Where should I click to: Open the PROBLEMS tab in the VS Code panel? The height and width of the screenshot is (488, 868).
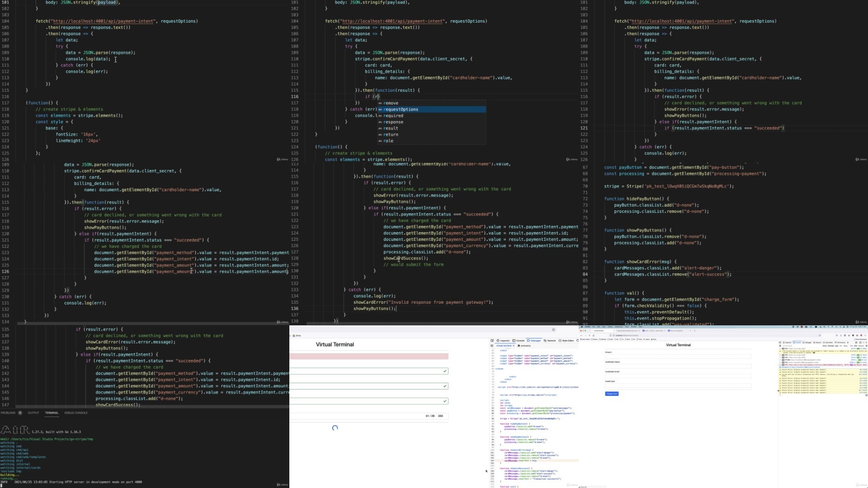[8, 413]
